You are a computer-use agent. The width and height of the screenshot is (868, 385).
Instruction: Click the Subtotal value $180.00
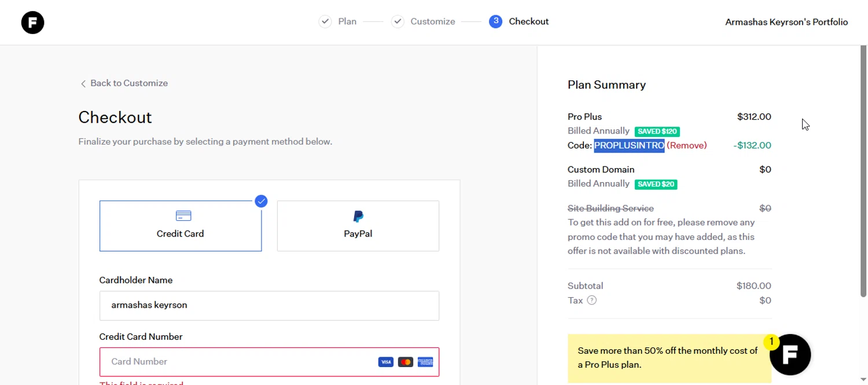click(754, 286)
